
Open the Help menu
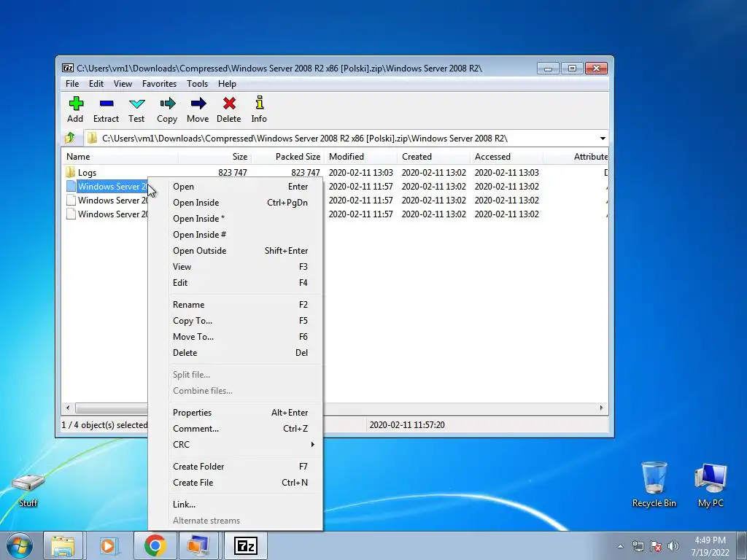[x=227, y=84]
